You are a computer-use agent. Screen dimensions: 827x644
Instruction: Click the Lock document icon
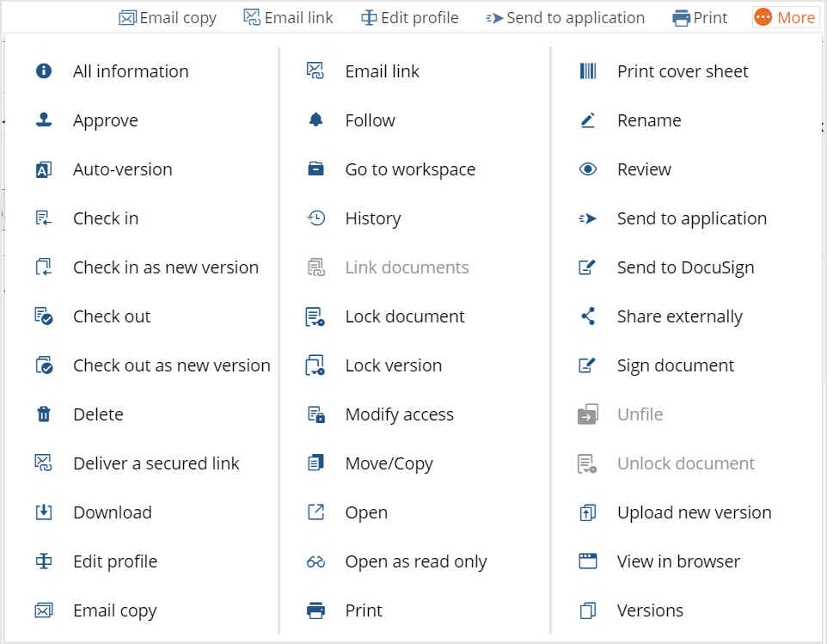pos(315,316)
